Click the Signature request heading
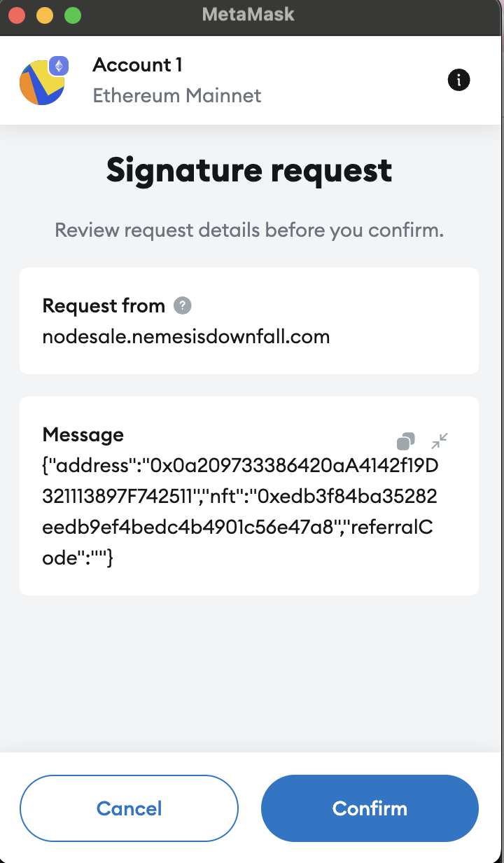 249,170
